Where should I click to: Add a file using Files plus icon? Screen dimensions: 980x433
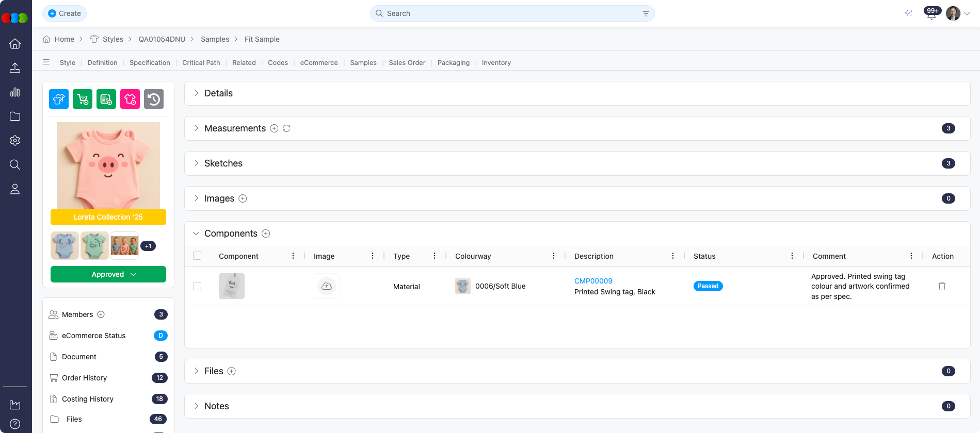232,371
